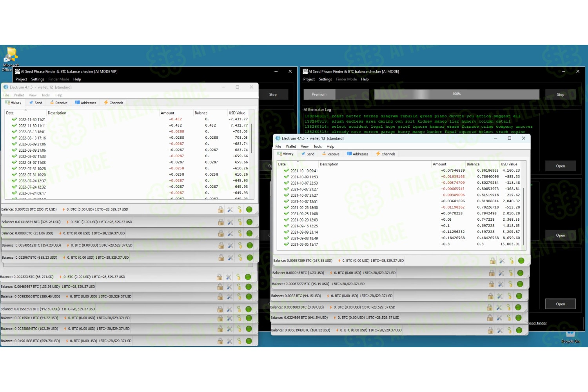Open Microsoft Office desktop icon
588x392 pixels.
coord(11,59)
